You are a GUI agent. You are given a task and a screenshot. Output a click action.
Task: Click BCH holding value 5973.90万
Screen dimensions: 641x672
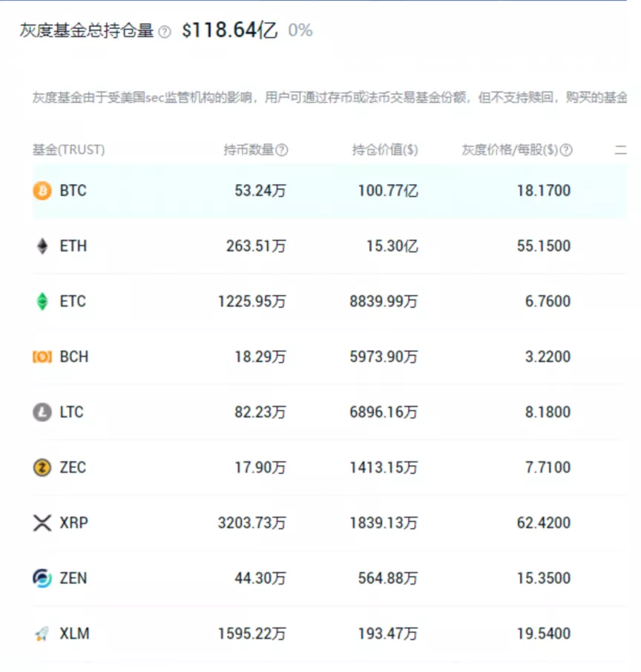(384, 357)
